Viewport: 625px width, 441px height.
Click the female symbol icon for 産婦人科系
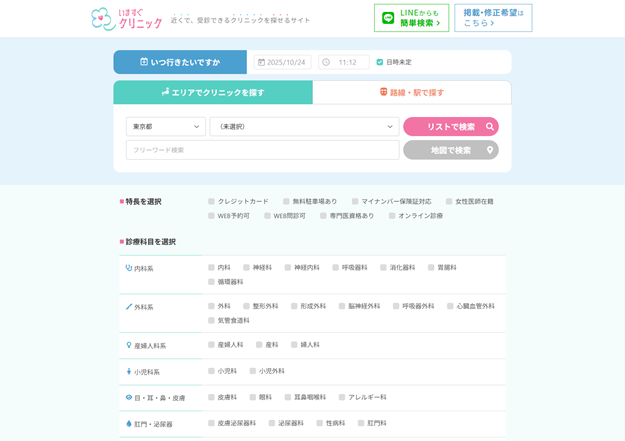pos(128,345)
